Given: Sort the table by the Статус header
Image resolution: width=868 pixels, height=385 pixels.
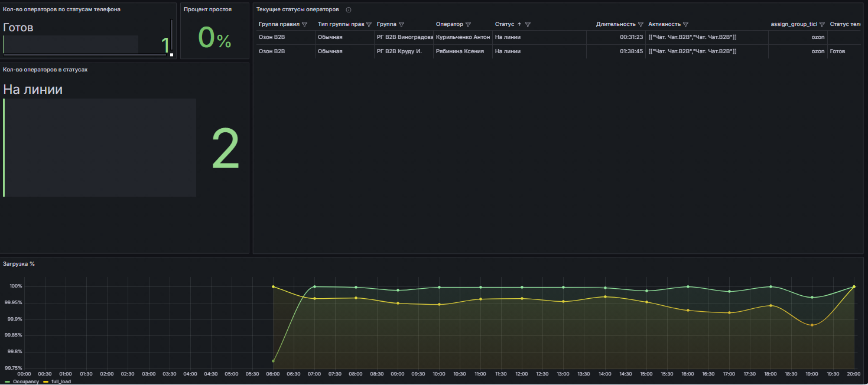Looking at the screenshot, I should coord(503,24).
